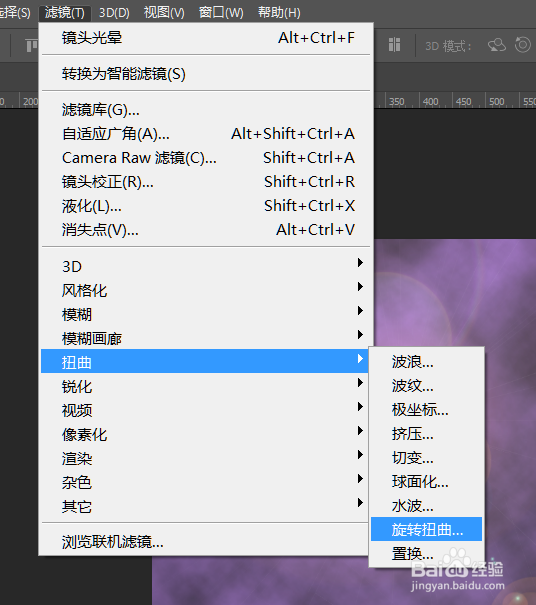Select 水波 ZigZag filter

pos(426,505)
